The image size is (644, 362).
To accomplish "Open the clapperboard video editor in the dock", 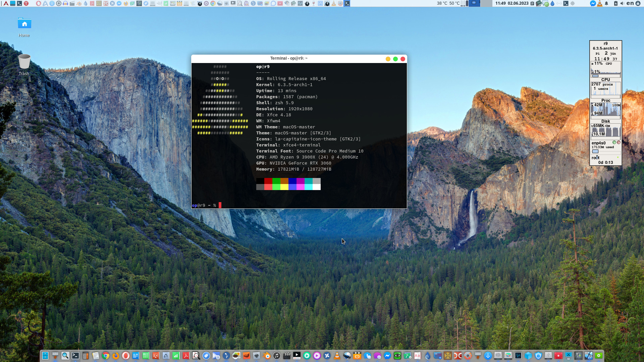I will pos(287,356).
